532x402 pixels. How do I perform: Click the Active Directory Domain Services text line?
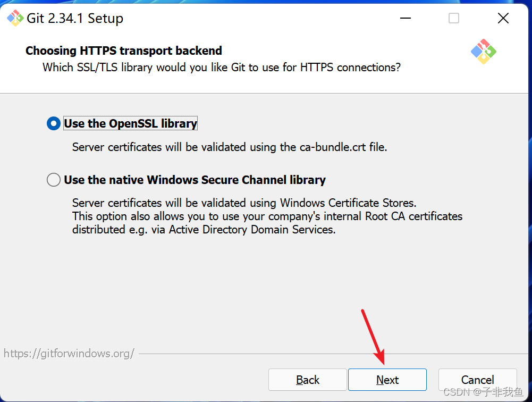(x=204, y=230)
